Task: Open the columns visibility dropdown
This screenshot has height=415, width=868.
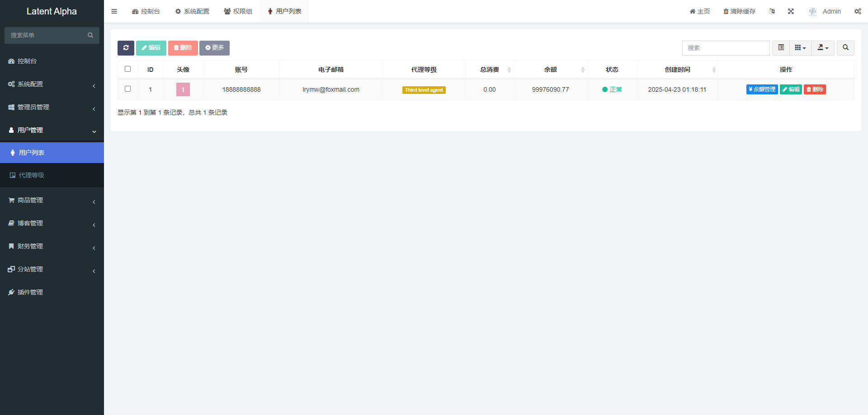Action: 800,48
